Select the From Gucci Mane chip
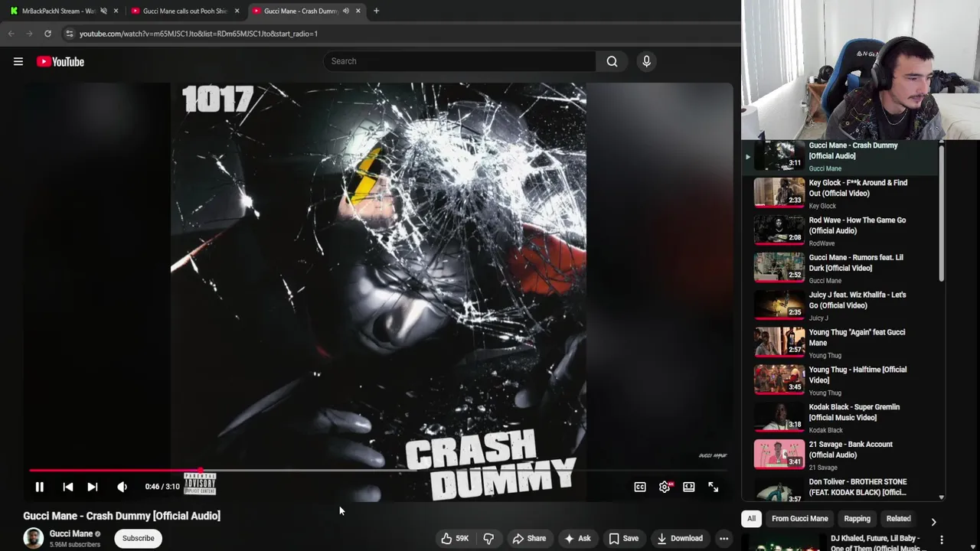980x551 pixels. coord(799,519)
